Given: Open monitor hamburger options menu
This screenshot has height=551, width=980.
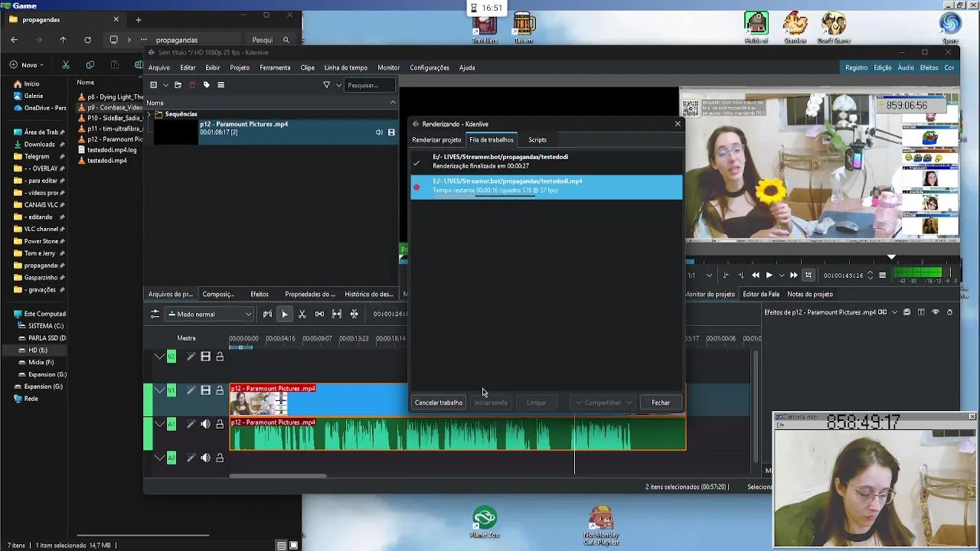Looking at the screenshot, I should click(882, 275).
